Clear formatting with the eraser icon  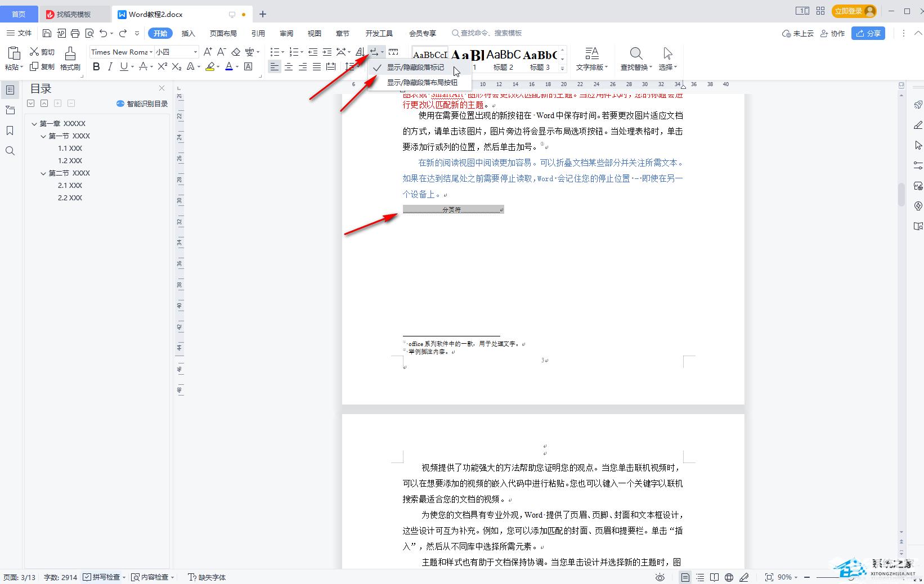coord(236,52)
